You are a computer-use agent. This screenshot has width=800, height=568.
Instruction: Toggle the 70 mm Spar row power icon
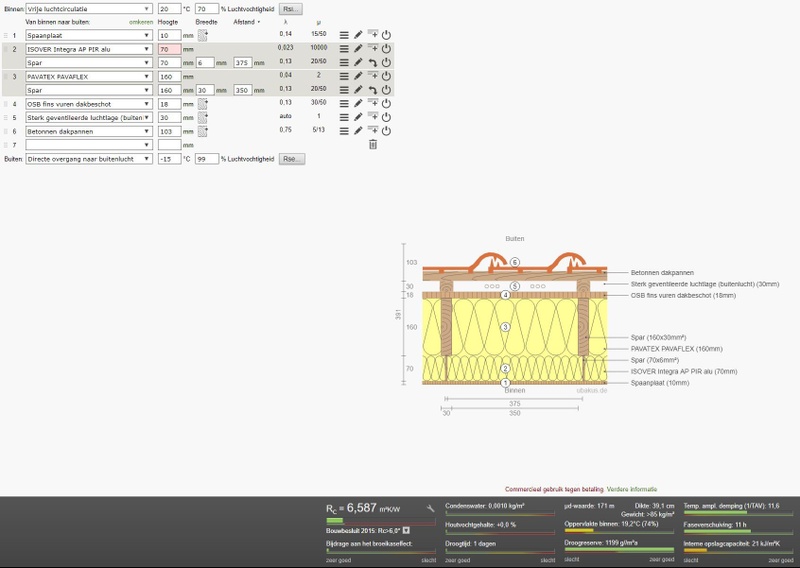tap(386, 62)
